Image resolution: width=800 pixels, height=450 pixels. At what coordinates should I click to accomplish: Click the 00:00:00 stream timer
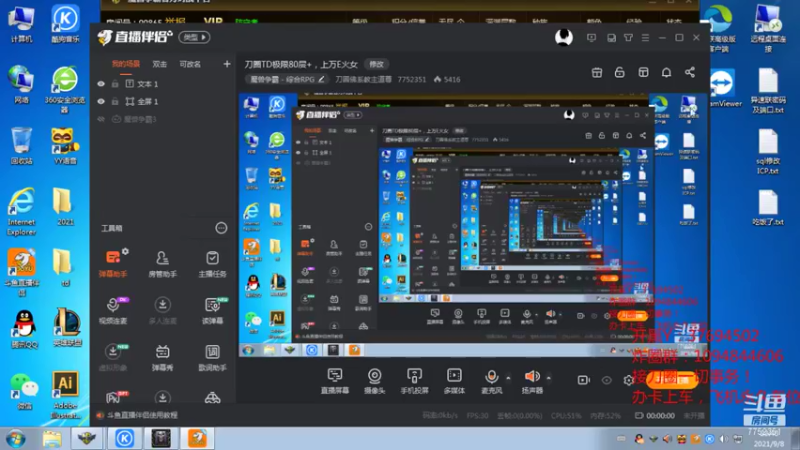coord(660,416)
